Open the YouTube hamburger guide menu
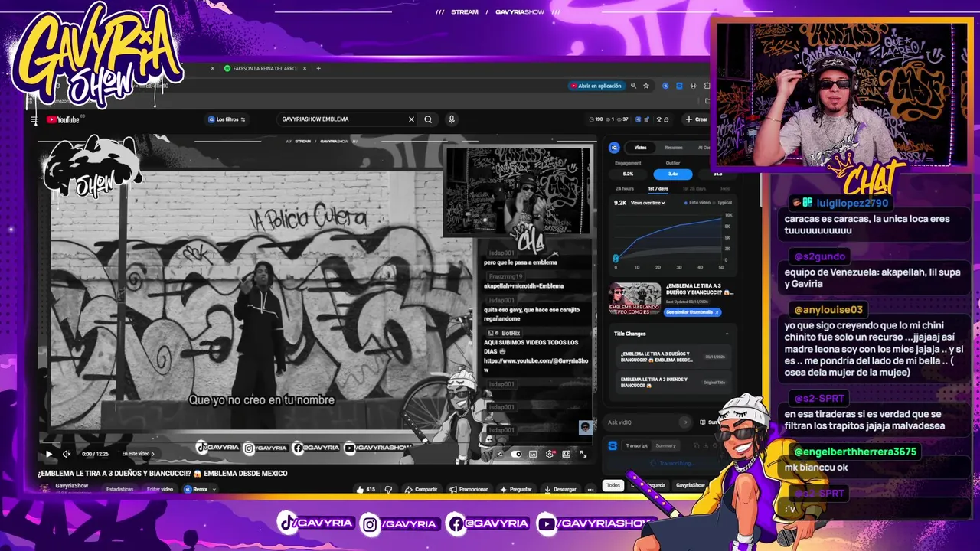Screen dimensions: 980x551 click(x=34, y=119)
